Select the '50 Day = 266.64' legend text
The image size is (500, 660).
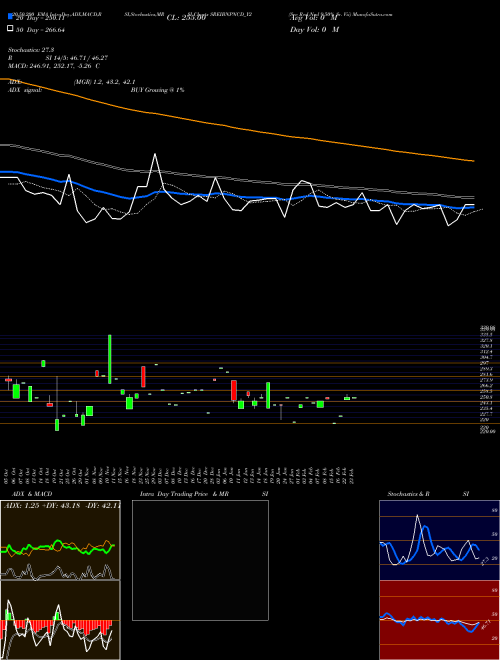pos(40,30)
